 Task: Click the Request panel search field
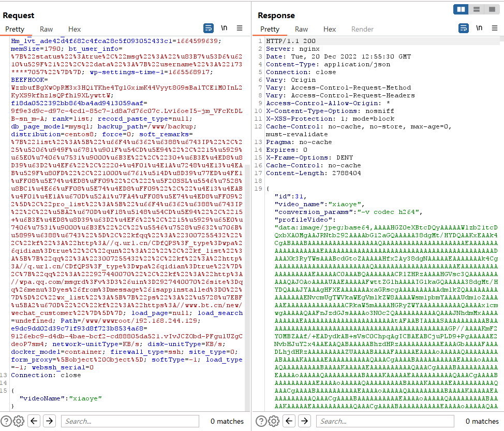129,421
